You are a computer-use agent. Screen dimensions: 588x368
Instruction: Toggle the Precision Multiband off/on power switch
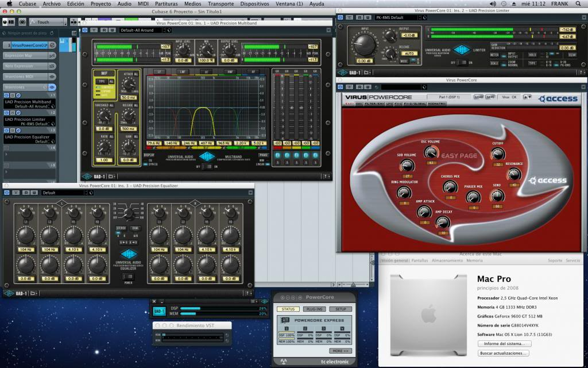coord(207,166)
